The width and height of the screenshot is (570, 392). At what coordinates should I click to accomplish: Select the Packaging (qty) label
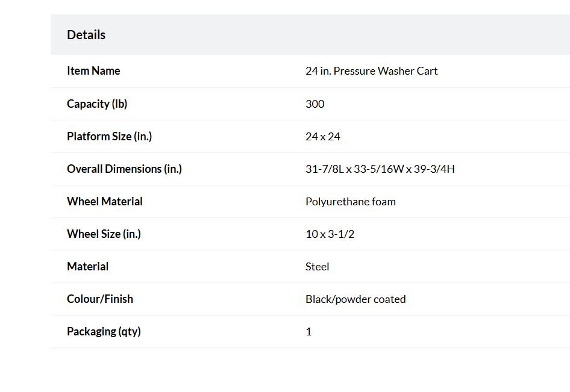[x=104, y=332]
